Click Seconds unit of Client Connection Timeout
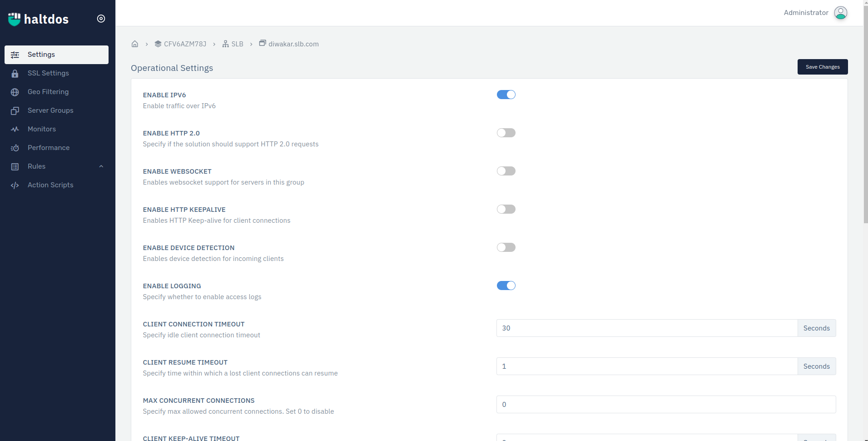Screen dimensions: 868x441 click(817, 328)
